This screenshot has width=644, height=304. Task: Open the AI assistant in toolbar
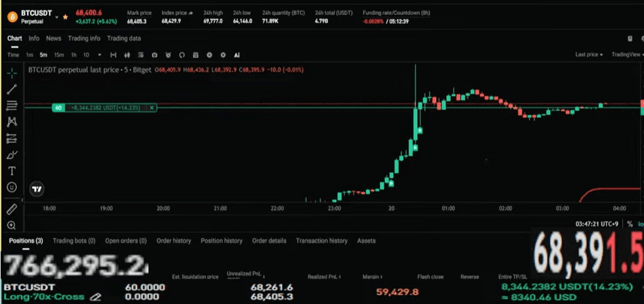click(237, 55)
